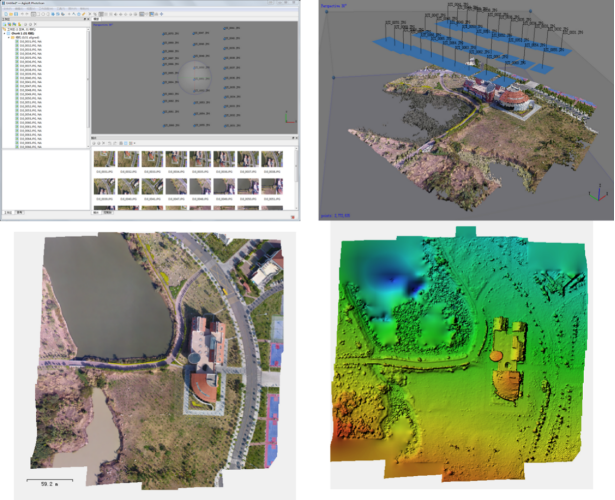Close the workspace pane with its X button

click(x=88, y=19)
